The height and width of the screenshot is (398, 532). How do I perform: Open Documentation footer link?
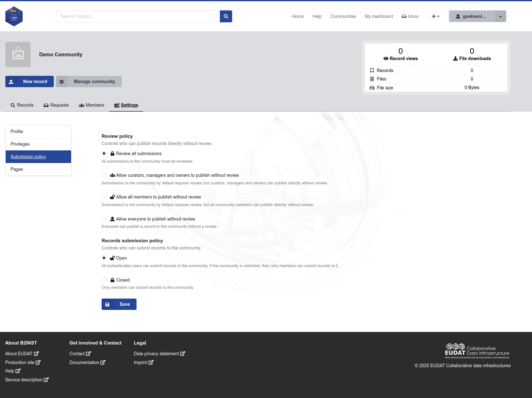[87, 362]
